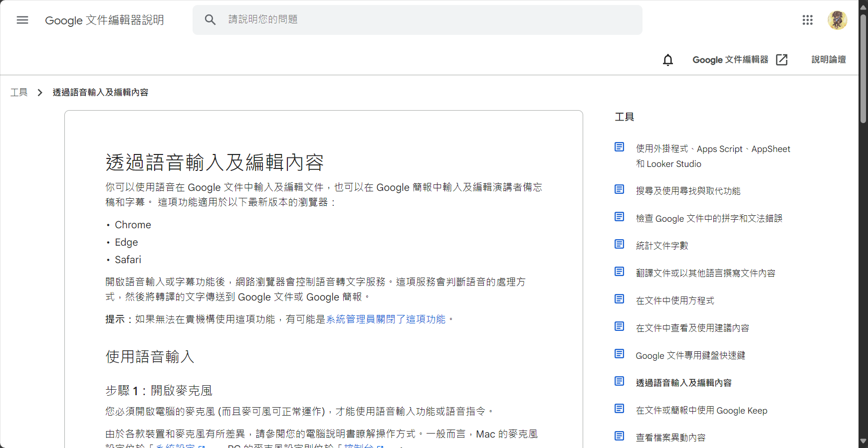Screen dimensions: 868x448
Task: Click article icon for 在文件中使用方程式
Action: (620, 299)
